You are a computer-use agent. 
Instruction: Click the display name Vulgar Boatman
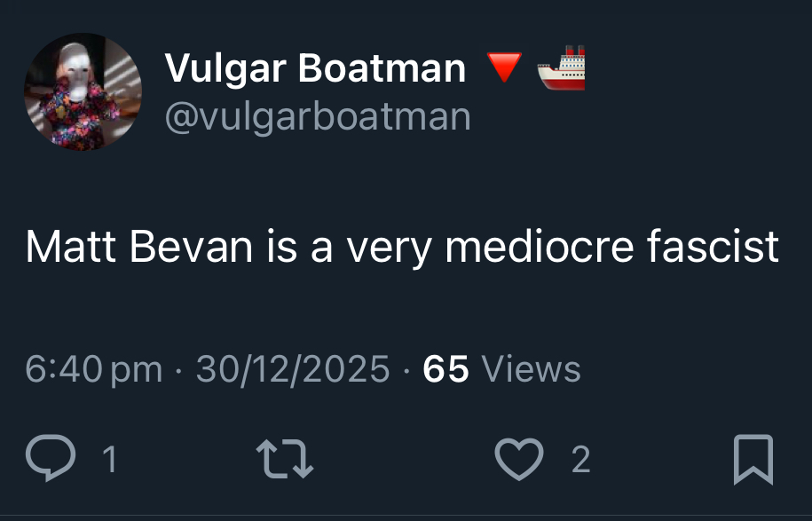[x=315, y=68]
